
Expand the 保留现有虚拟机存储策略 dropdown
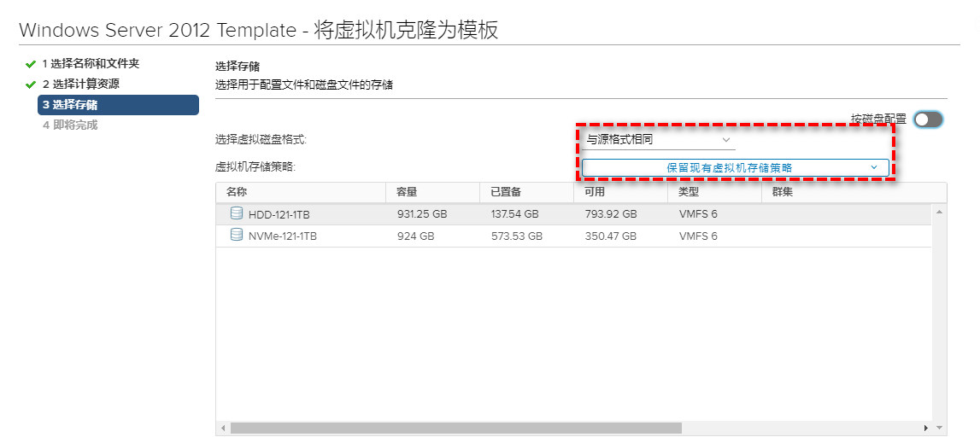(x=736, y=168)
